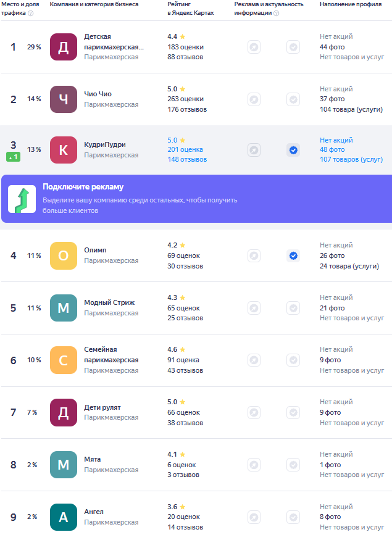Click the '48 фото' link for КудриПудри
The image size is (392, 540).
click(x=332, y=150)
